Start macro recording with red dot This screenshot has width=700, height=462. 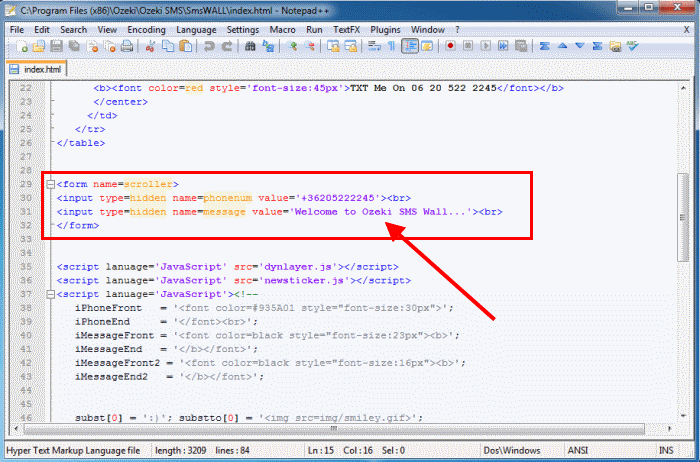tap(450, 46)
